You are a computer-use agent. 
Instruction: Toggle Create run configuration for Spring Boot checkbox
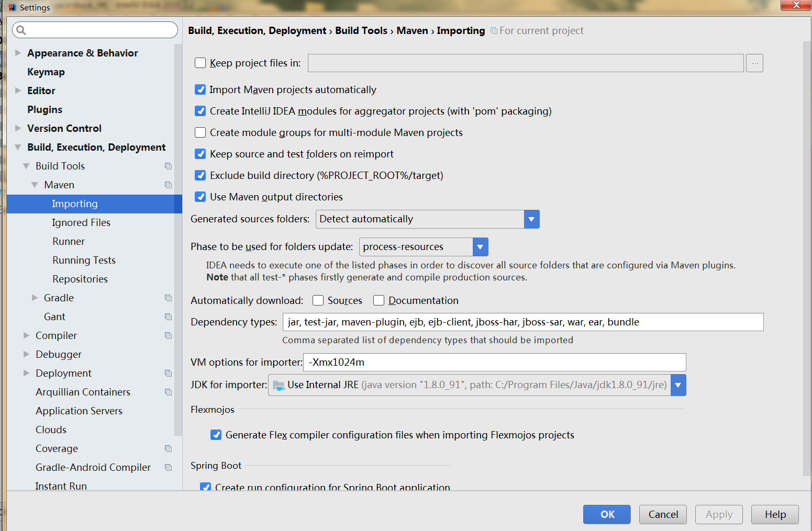pos(205,487)
